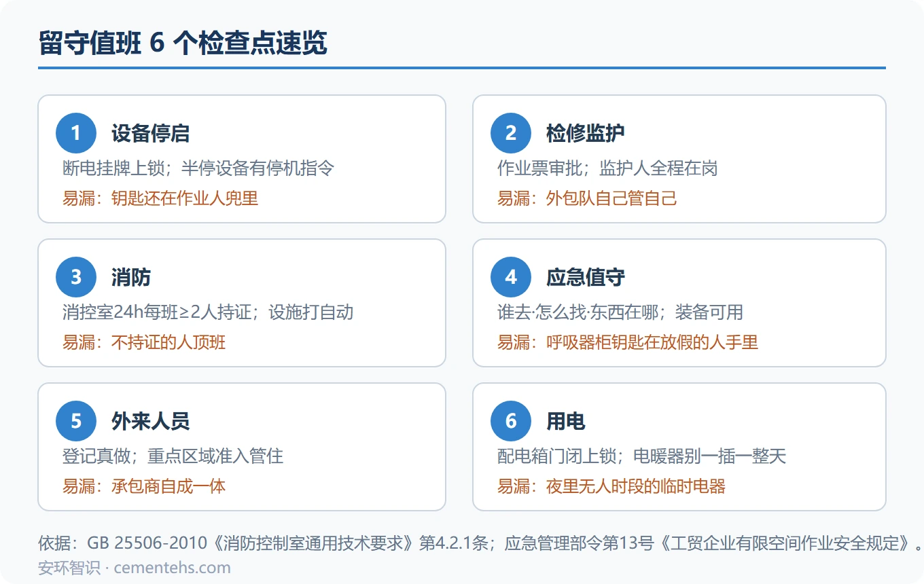Click the 依据 GB 25506-2010 reference line
The width and height of the screenshot is (924, 584).
[481, 544]
